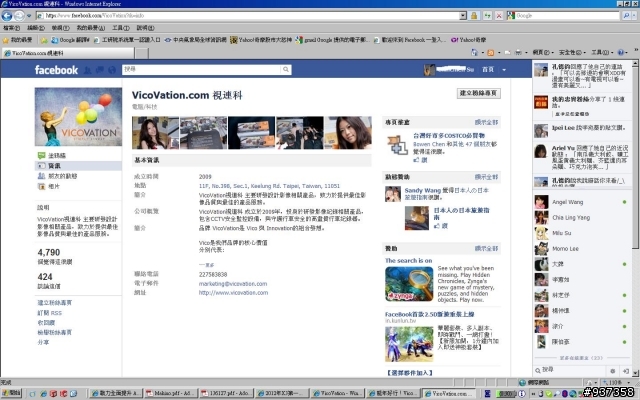
Task: Click the Google search box in toolbar
Action: click(567, 16)
